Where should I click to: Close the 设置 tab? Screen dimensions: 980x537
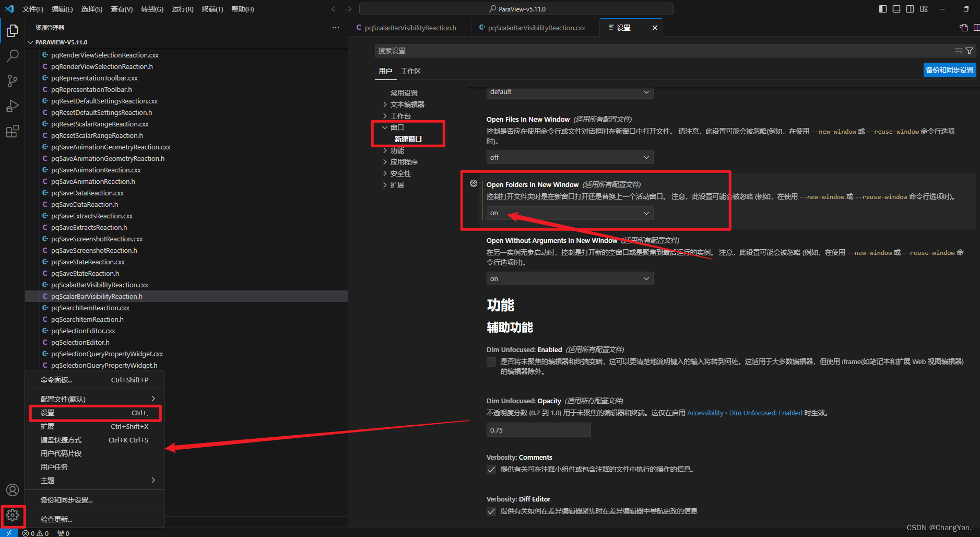tap(655, 28)
